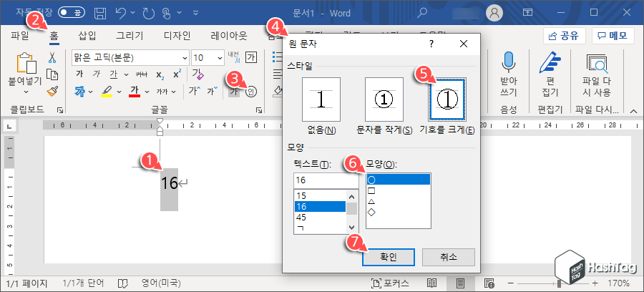The height and width of the screenshot is (292, 644).
Task: Start Dictate microphone
Action: (509, 63)
